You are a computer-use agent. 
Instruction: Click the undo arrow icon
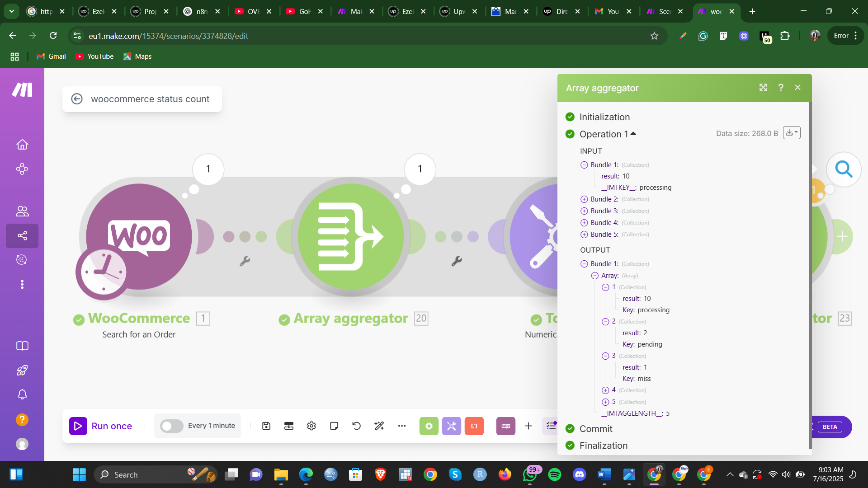click(x=357, y=426)
